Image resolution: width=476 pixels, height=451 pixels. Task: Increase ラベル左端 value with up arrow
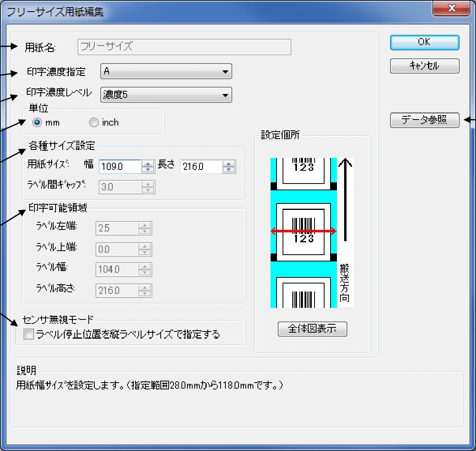click(145, 225)
